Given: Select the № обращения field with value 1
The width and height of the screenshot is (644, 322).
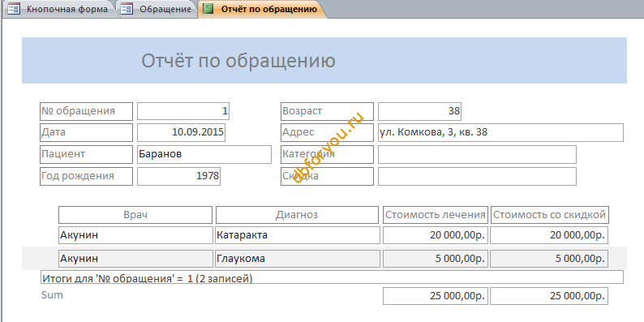Looking at the screenshot, I should (x=183, y=111).
